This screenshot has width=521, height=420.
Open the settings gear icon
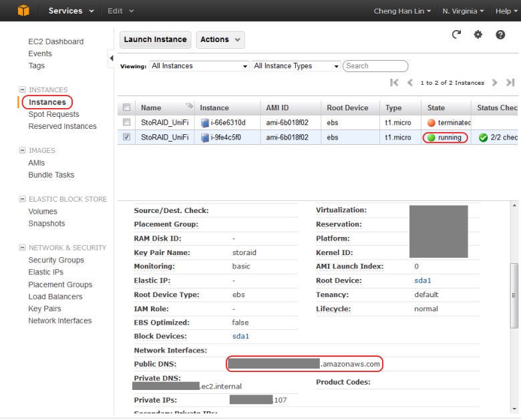pyautogui.click(x=478, y=34)
